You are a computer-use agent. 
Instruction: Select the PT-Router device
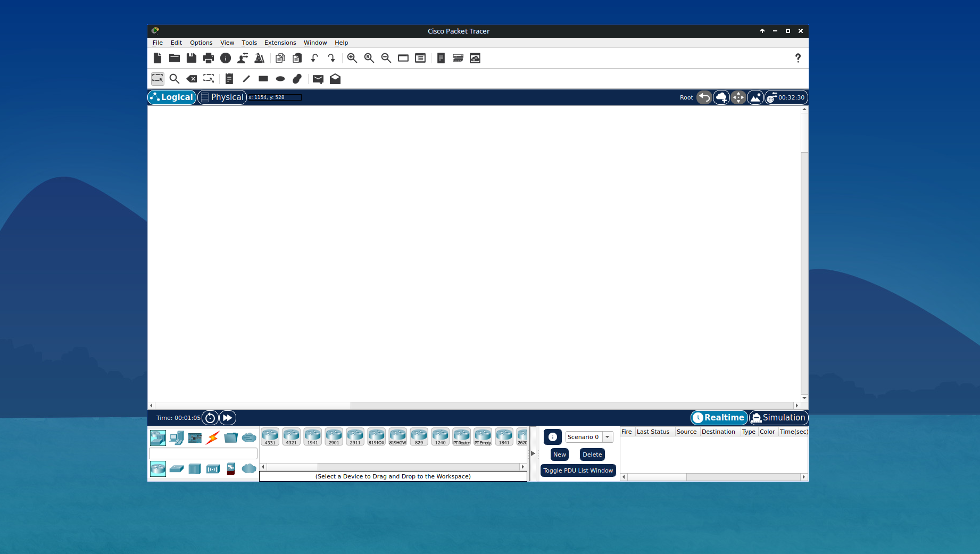click(x=462, y=437)
